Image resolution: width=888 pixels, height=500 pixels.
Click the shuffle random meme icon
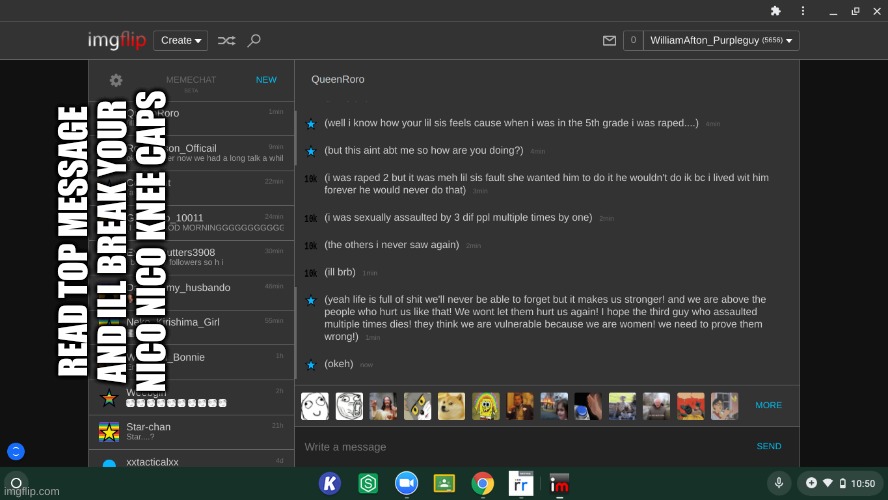[227, 41]
